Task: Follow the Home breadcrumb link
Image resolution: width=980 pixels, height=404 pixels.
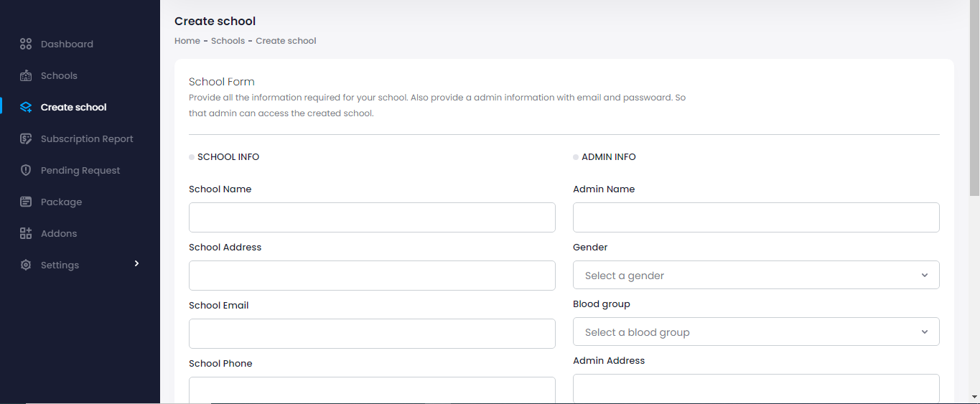Action: [x=187, y=41]
